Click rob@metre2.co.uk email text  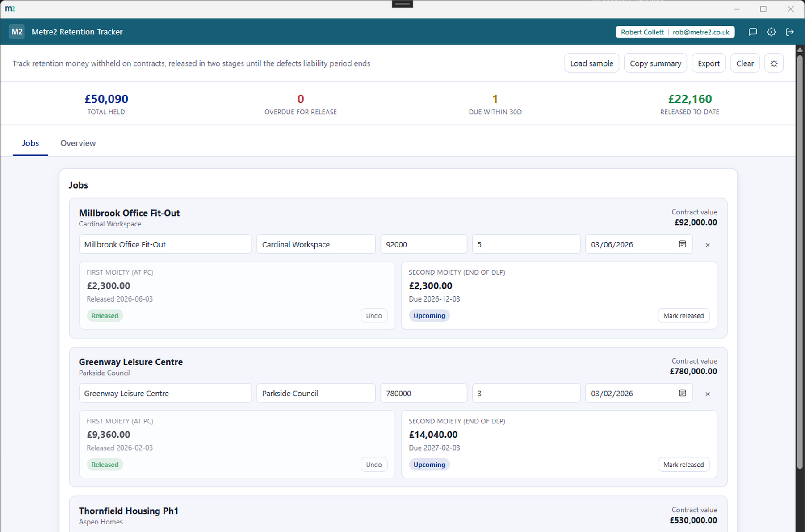(x=701, y=32)
